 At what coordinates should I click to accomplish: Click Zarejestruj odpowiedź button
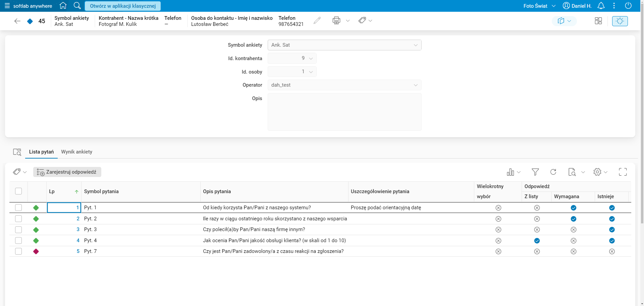point(67,172)
